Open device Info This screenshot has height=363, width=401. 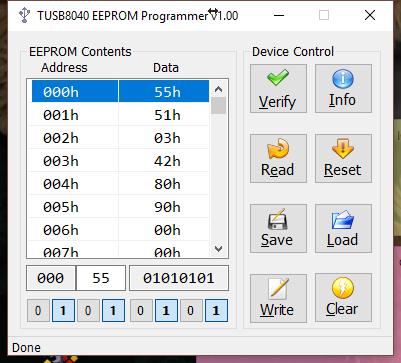tap(343, 89)
